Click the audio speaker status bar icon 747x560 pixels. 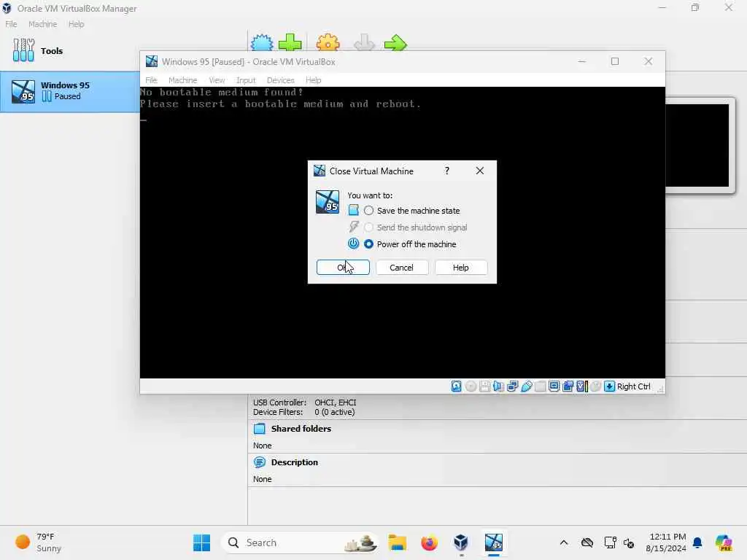[498, 386]
